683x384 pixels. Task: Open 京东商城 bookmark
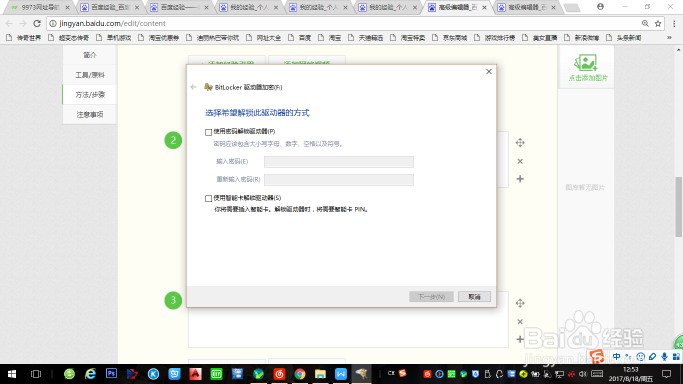pyautogui.click(x=450, y=38)
